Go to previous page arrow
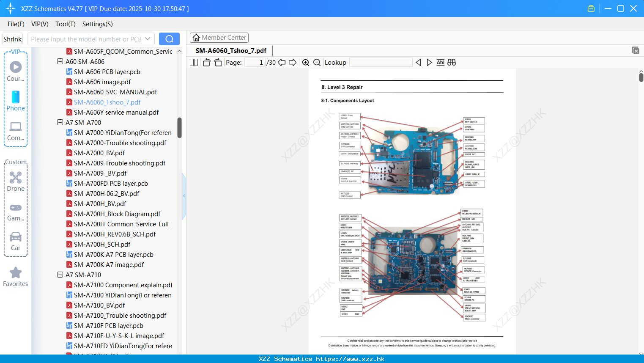This screenshot has width=644, height=363. click(x=282, y=63)
